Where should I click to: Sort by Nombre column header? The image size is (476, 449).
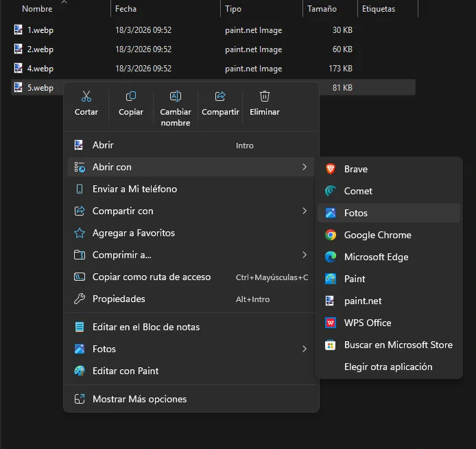coord(37,9)
